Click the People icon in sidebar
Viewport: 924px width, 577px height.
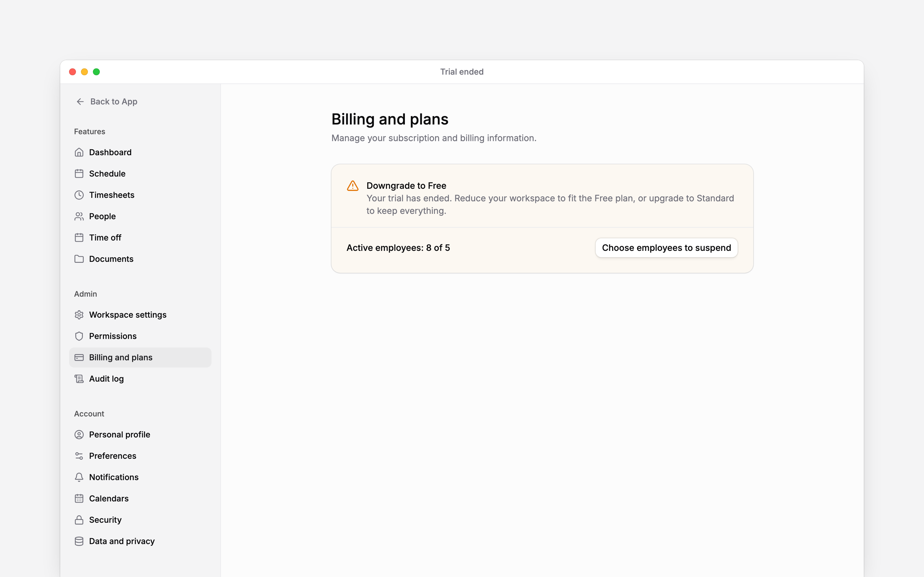79,216
